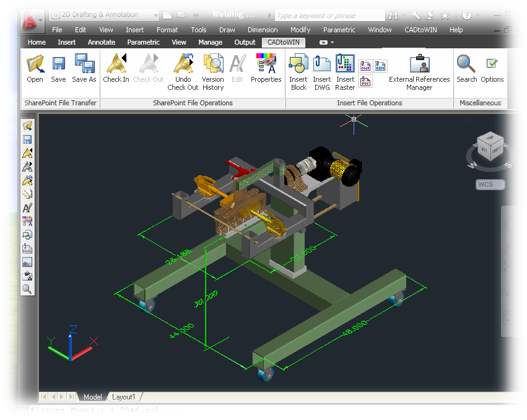527x420 pixels.
Task: Click Insert Block icon in the left toolbar
Action: point(27,235)
